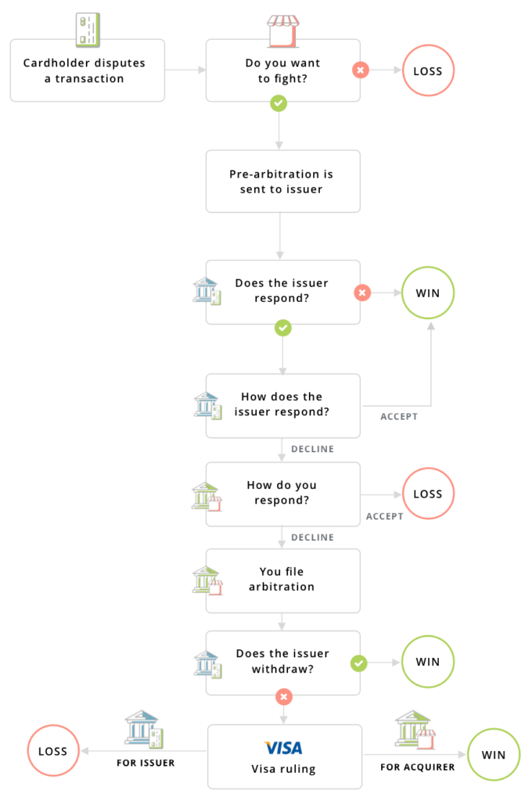Click the VISA logo in ruling box

[283, 748]
